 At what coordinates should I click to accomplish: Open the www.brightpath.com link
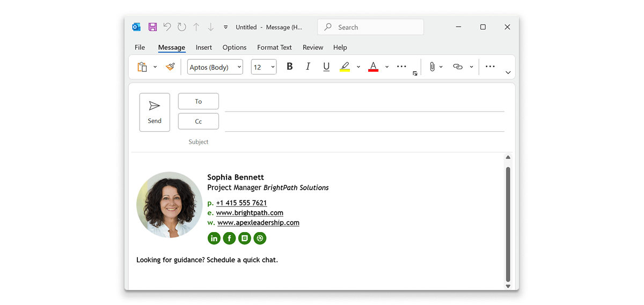(x=250, y=213)
